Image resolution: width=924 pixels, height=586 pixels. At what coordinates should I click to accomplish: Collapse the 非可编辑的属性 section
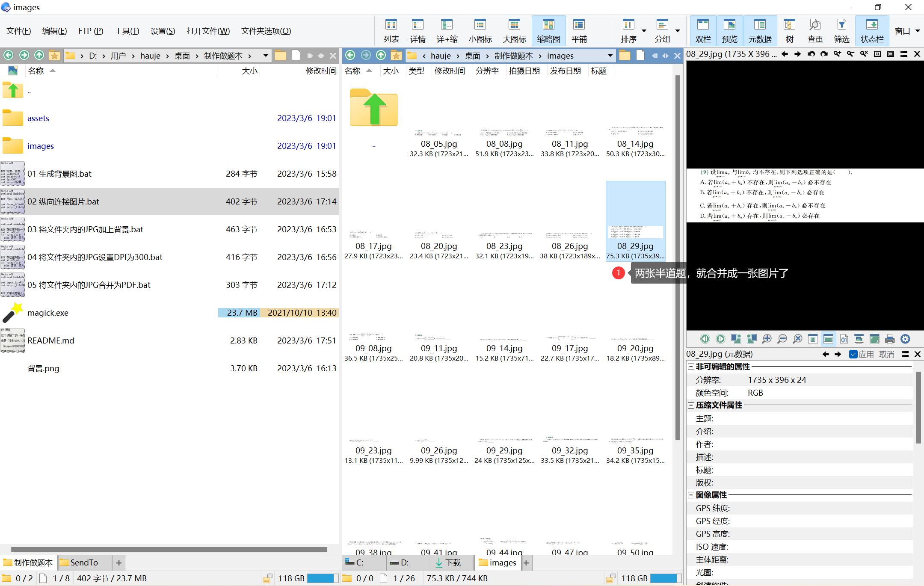click(x=691, y=367)
